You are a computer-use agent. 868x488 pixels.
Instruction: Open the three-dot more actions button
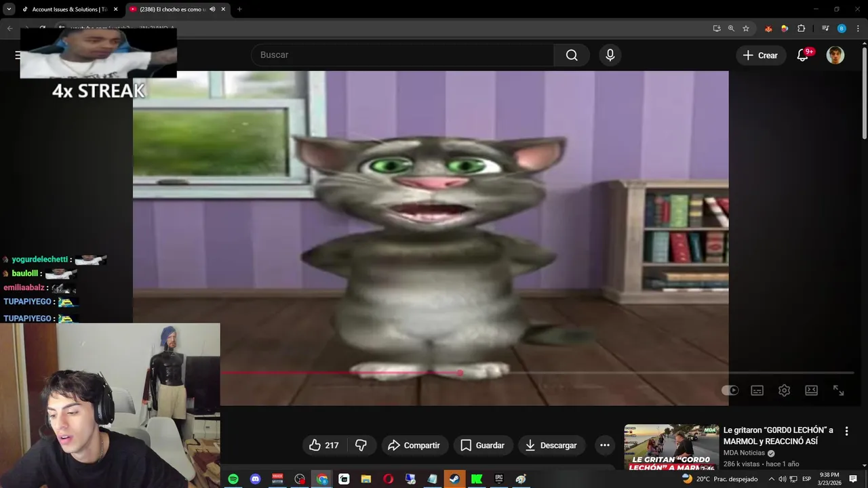(x=605, y=445)
